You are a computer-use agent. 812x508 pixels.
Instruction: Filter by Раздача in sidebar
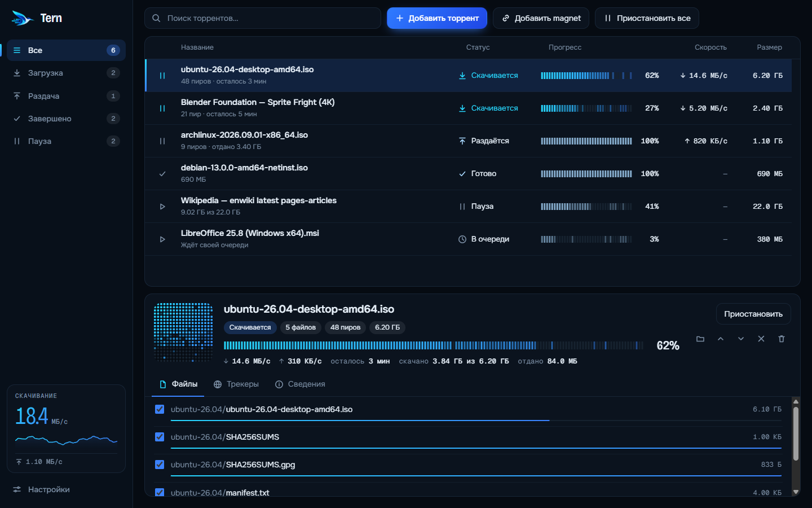(x=66, y=96)
